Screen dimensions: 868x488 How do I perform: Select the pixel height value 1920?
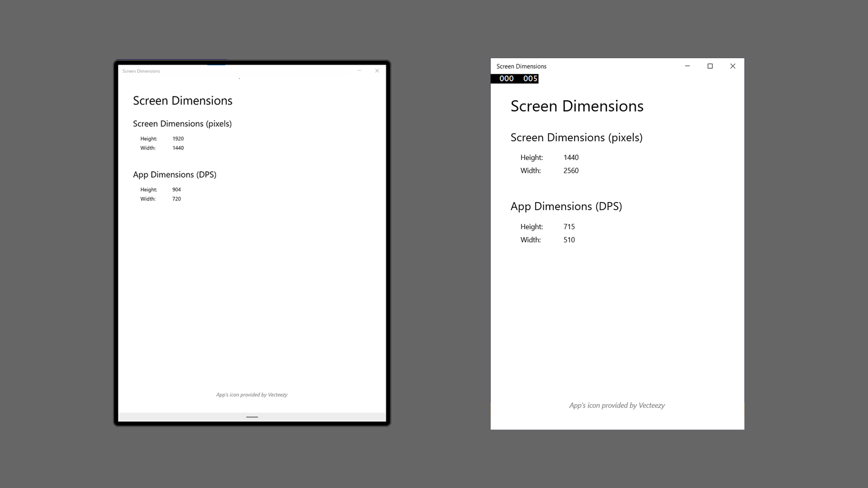click(178, 139)
